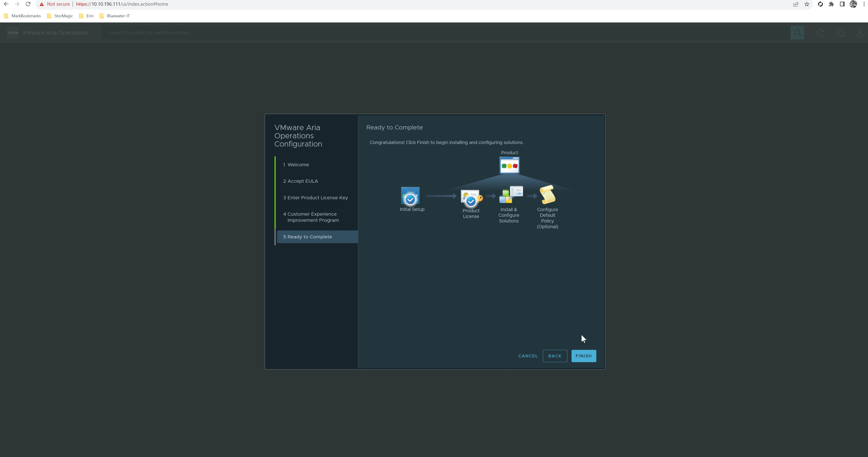The width and height of the screenshot is (868, 457).
Task: Open the Erin bookmark folder
Action: coord(86,16)
